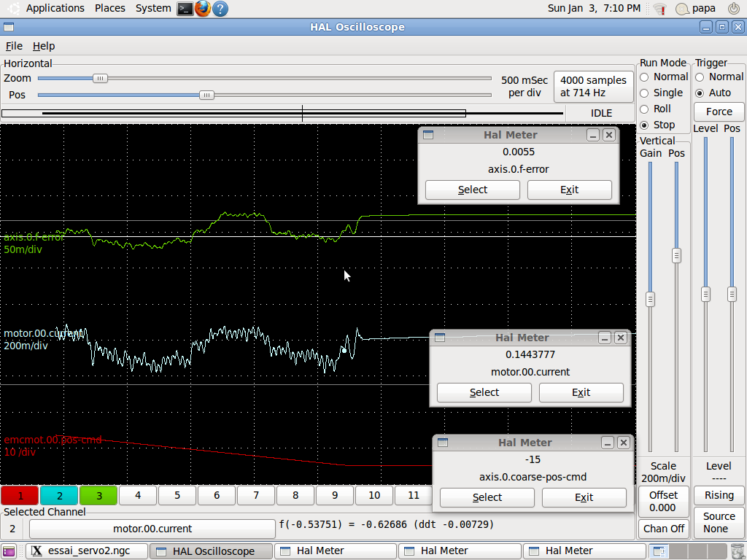This screenshot has height=560, width=747.
Task: Click Select in the axis.0.f-error meter
Action: point(472,190)
